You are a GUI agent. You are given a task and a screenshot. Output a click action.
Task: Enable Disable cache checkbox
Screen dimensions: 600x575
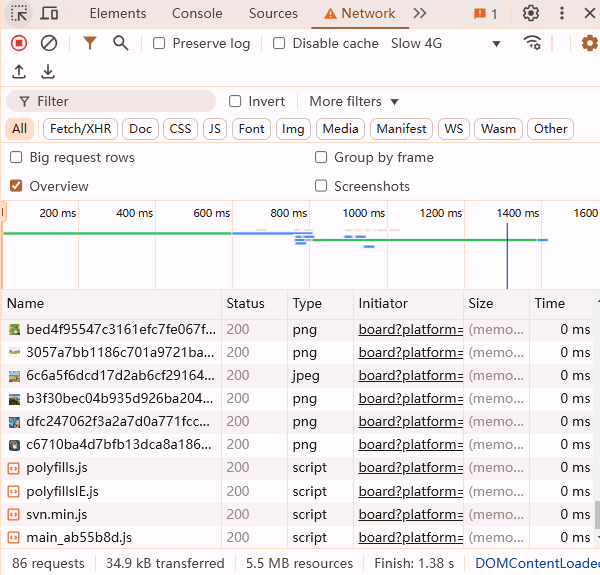279,43
